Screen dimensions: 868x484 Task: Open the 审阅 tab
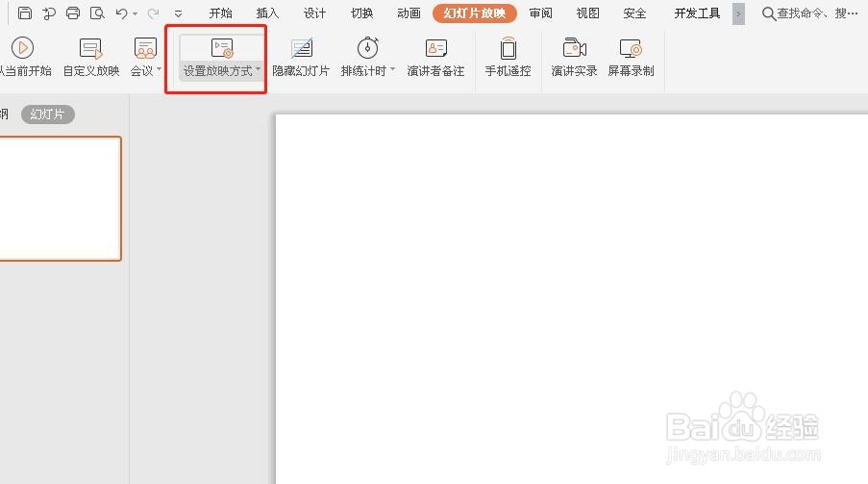tap(541, 13)
